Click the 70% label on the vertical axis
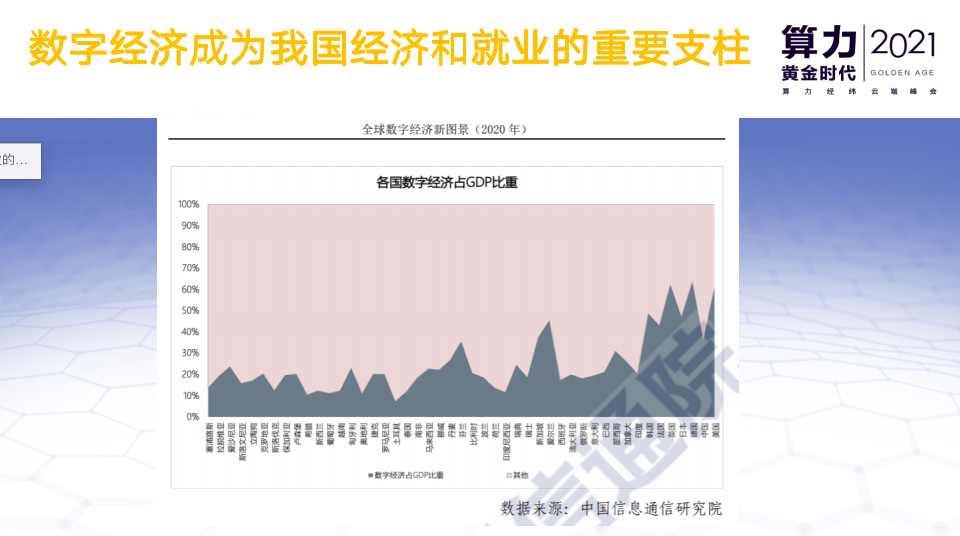 click(191, 268)
